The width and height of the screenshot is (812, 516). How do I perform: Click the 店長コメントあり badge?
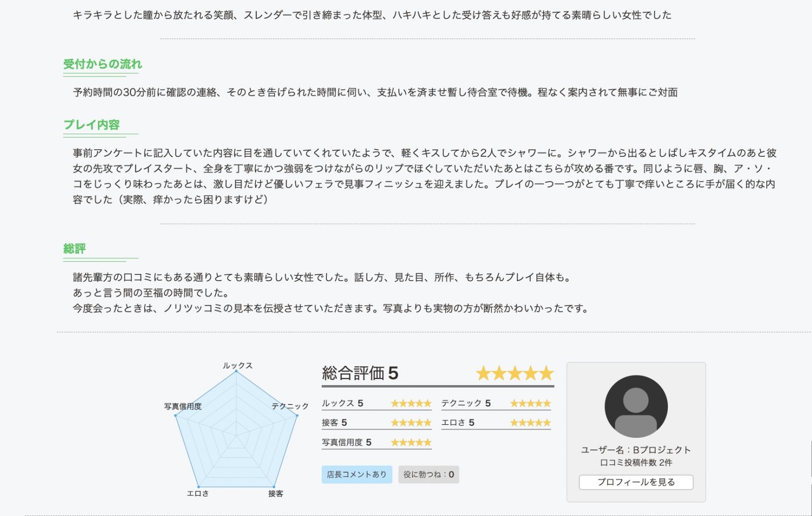click(x=356, y=474)
